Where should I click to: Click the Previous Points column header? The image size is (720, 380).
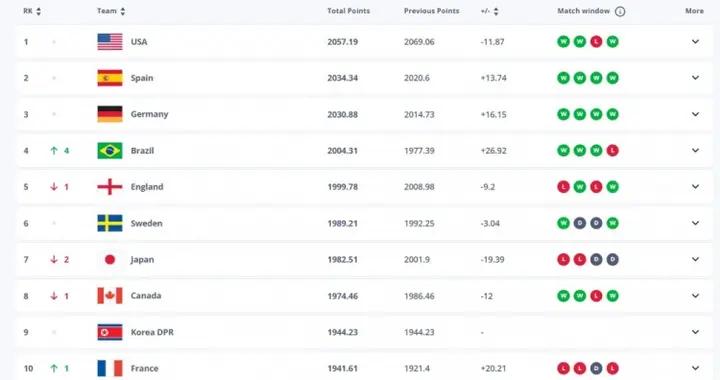(x=432, y=11)
